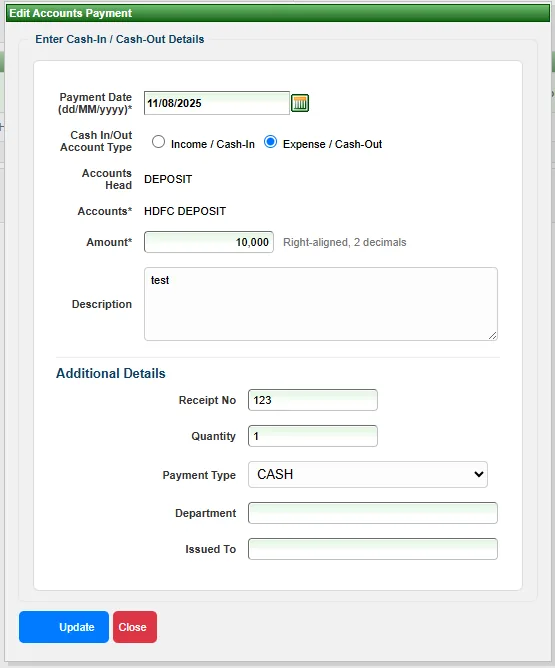This screenshot has width=555, height=671.
Task: Click the Payment Type label
Action: click(199, 475)
